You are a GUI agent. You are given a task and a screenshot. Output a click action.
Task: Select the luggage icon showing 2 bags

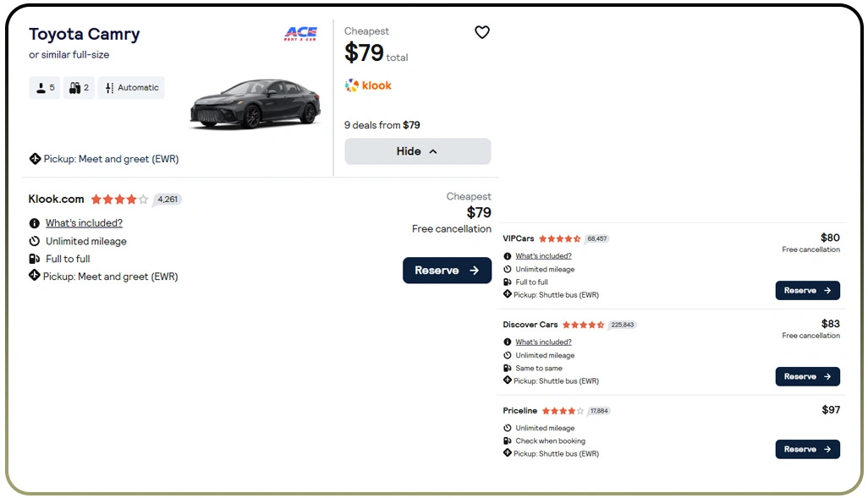pyautogui.click(x=76, y=87)
